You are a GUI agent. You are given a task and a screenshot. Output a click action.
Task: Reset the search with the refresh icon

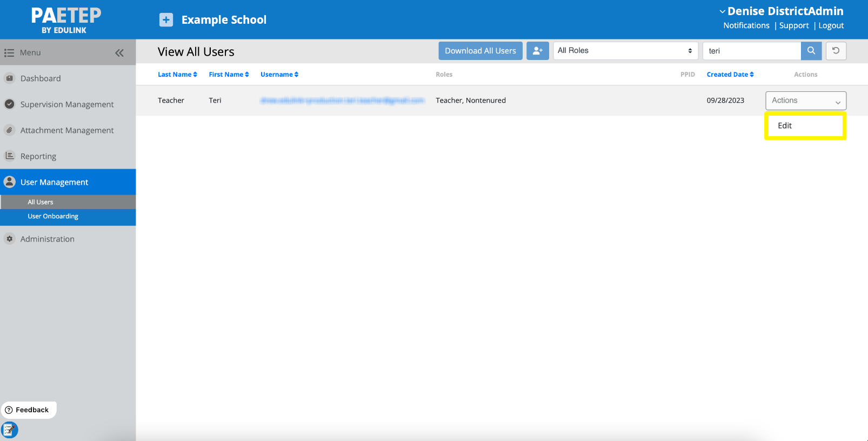(x=836, y=51)
